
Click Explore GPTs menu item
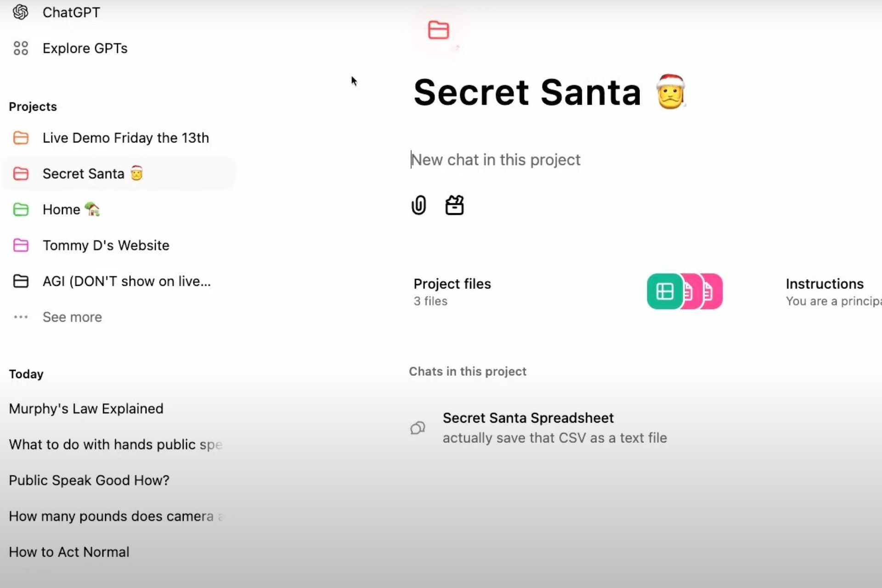(85, 48)
